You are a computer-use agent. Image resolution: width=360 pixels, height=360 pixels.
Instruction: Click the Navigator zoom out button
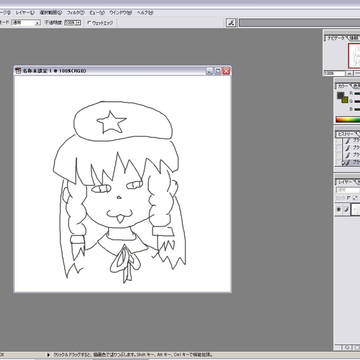pos(349,73)
